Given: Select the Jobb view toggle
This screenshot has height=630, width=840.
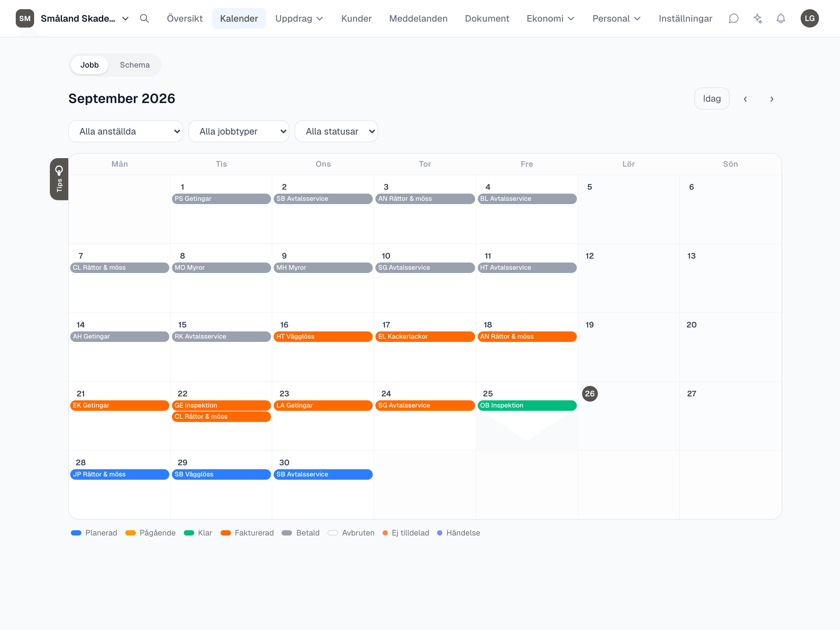Looking at the screenshot, I should pyautogui.click(x=89, y=65).
